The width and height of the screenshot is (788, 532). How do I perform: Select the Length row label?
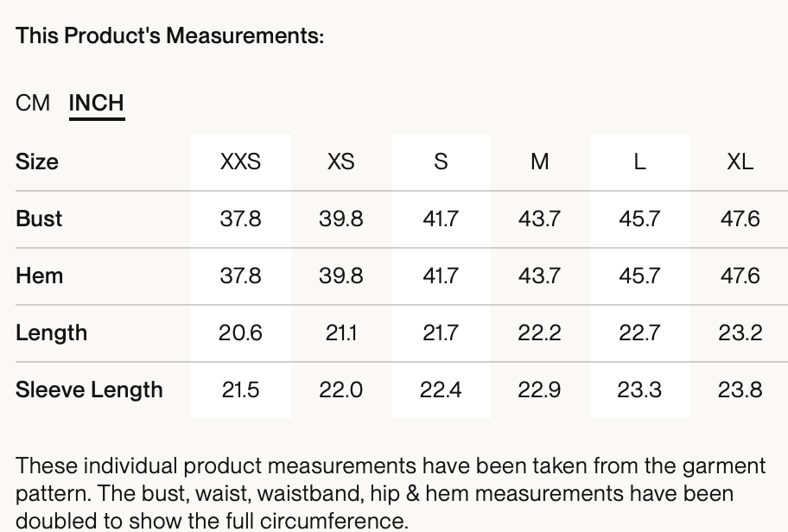(x=51, y=332)
